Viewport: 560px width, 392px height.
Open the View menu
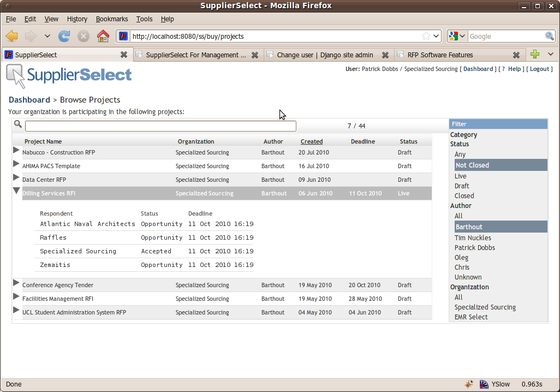coord(51,19)
